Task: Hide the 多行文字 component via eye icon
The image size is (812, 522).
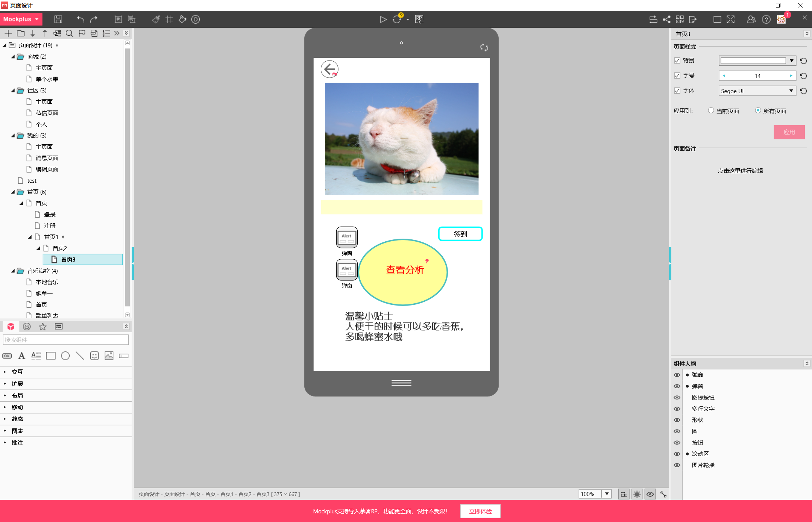Action: click(677, 409)
